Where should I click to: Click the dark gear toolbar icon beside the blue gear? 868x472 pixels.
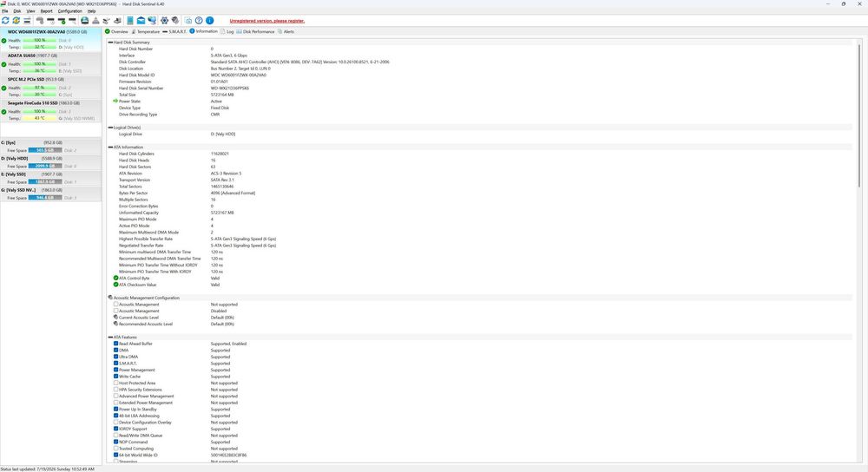[x=175, y=21]
